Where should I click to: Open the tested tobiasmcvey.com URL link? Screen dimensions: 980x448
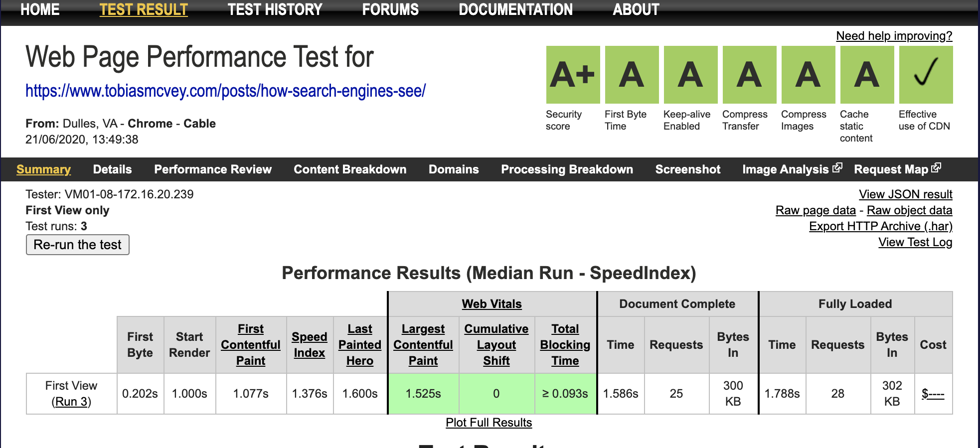(x=225, y=91)
